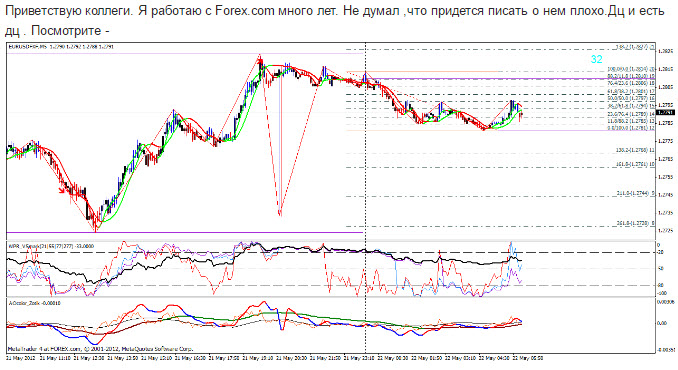
Task: Click the purple horizontal line under the chart low
Action: 185,233
